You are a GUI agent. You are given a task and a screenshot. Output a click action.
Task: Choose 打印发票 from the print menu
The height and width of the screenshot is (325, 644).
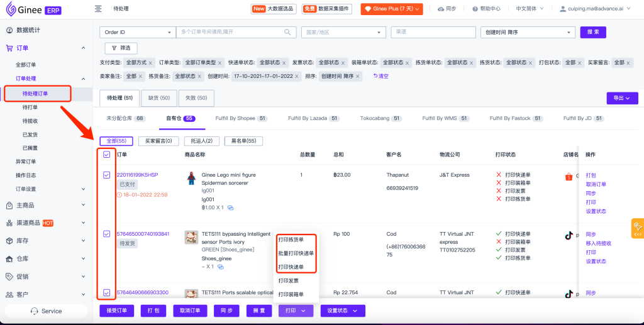(x=288, y=281)
